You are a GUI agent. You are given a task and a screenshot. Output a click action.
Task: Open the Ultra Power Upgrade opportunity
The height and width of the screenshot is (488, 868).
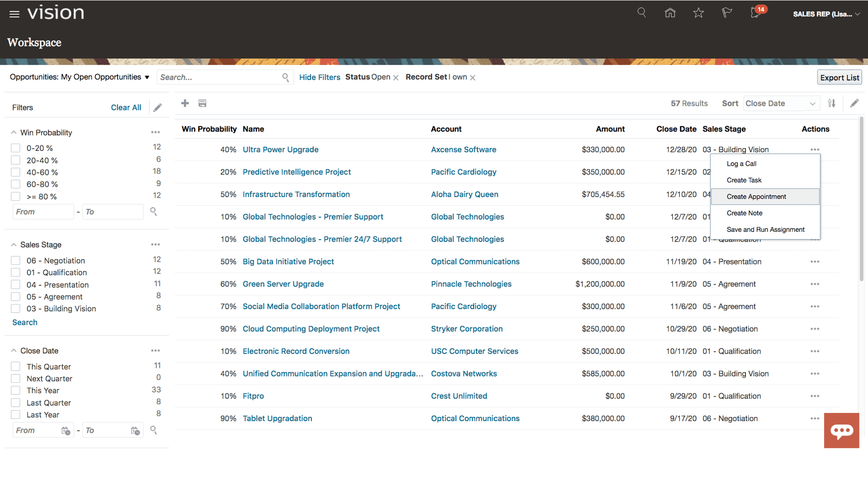coord(280,149)
